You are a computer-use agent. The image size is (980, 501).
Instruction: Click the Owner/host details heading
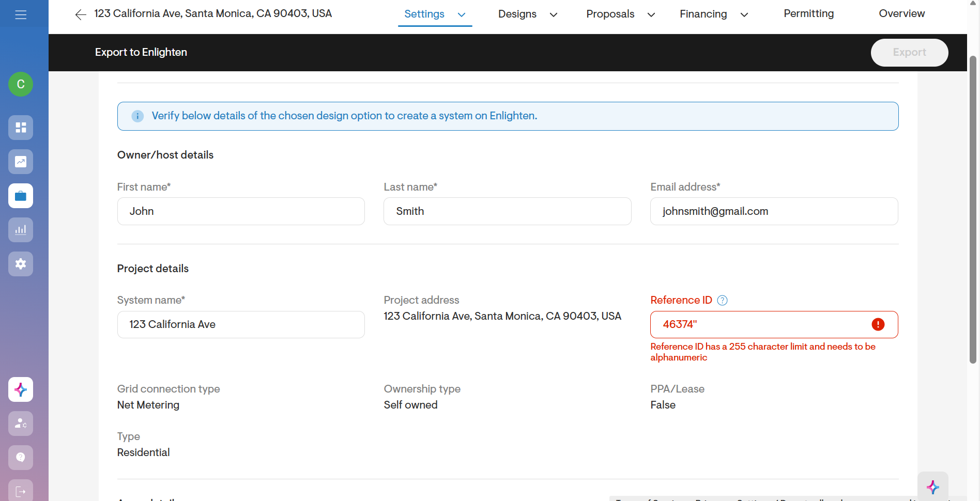pyautogui.click(x=165, y=155)
